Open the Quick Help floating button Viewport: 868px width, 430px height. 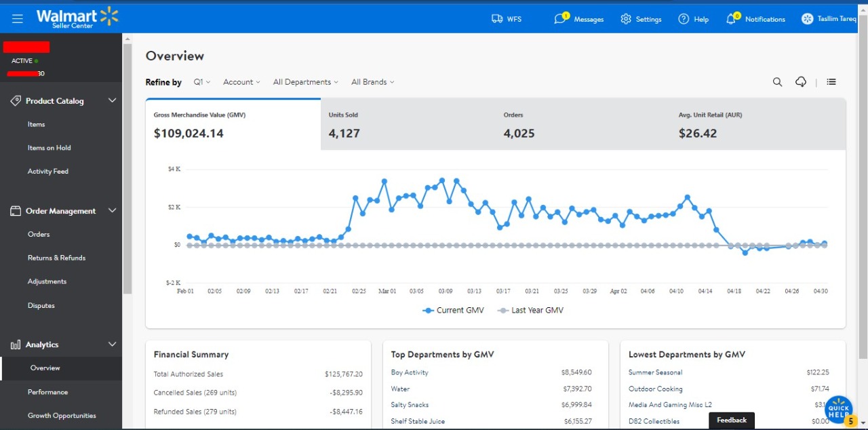(x=839, y=410)
